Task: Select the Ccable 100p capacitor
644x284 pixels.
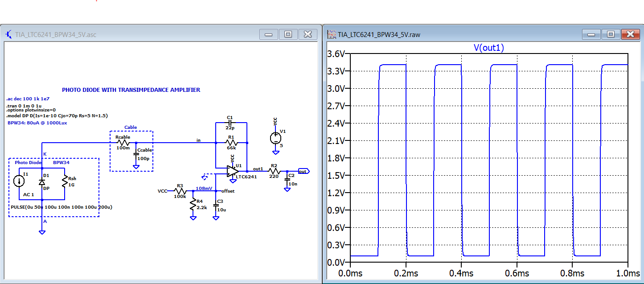Action: [x=136, y=154]
